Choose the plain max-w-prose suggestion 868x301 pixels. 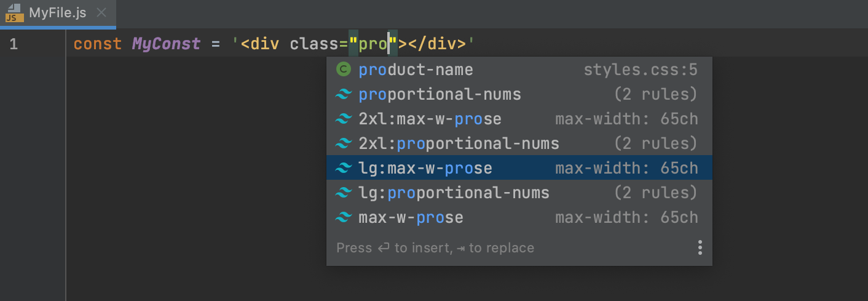(411, 218)
